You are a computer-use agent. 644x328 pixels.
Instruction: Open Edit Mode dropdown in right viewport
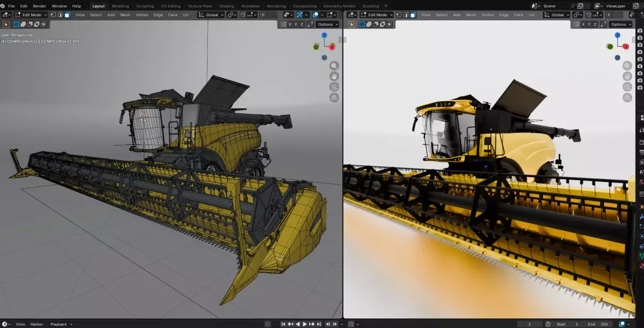[x=377, y=15]
